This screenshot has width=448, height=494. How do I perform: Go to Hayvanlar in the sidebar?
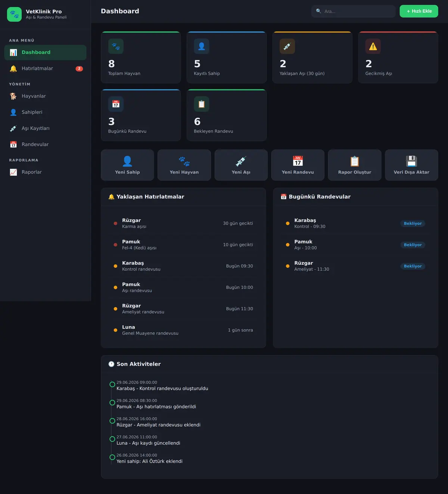45,96
